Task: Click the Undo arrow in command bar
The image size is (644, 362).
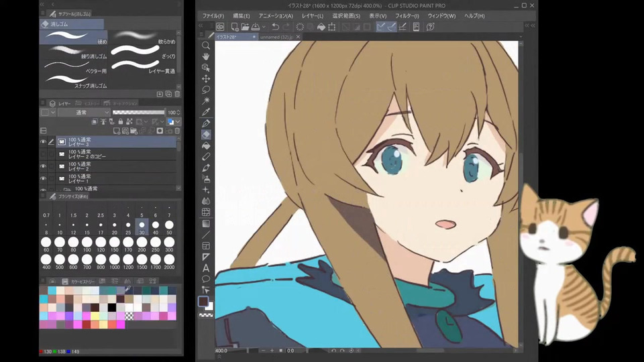Action: coord(275,27)
